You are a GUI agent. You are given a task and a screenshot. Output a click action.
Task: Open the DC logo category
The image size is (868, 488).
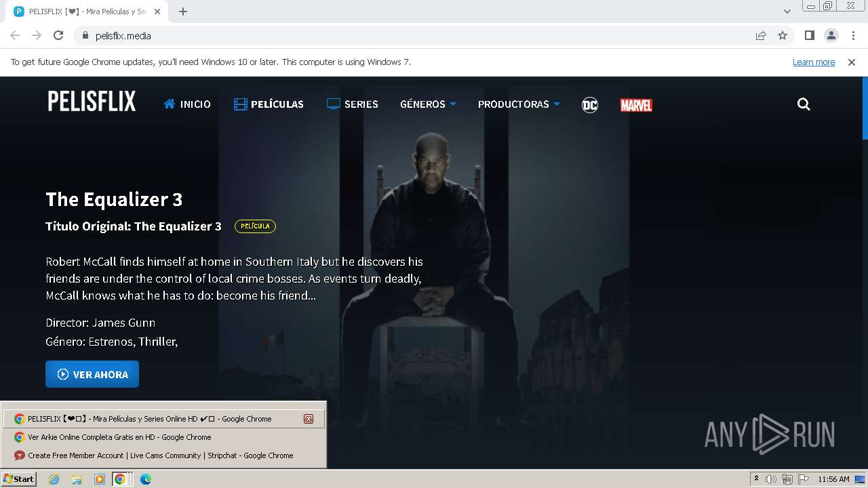click(590, 105)
